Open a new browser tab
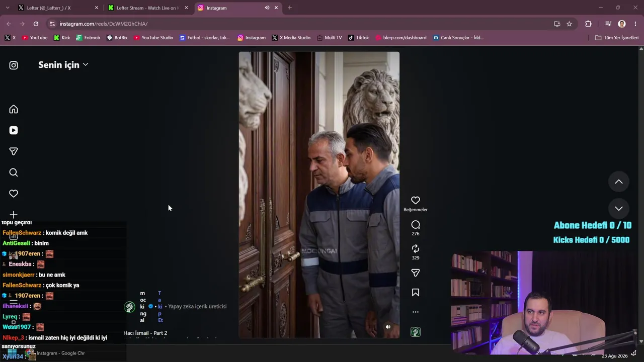The width and height of the screenshot is (644, 362). (x=289, y=8)
